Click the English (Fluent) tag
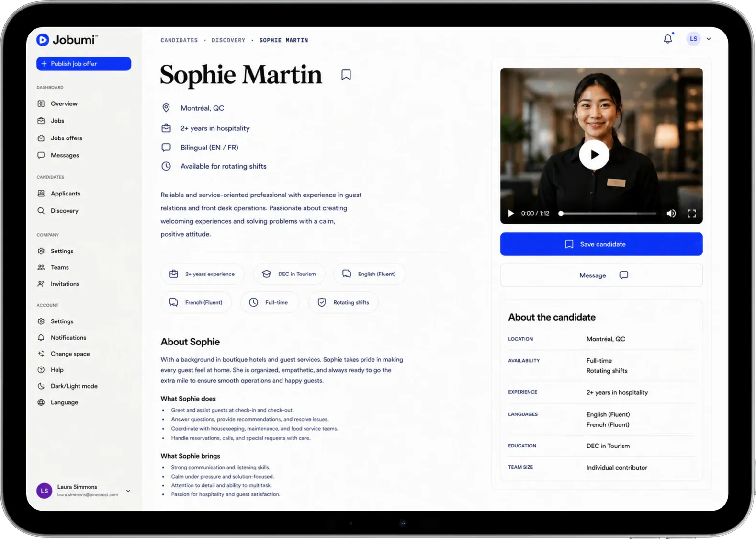This screenshot has height=539, width=756. pos(369,274)
